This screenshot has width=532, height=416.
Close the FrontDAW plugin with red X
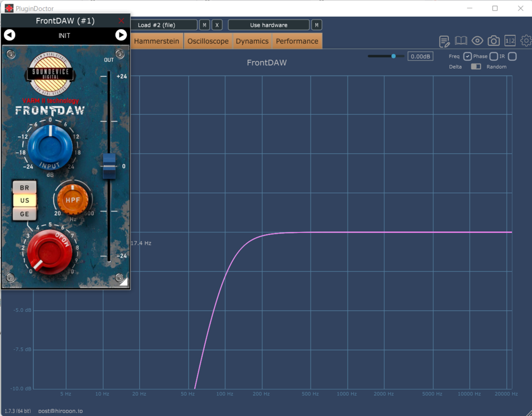[x=121, y=21]
